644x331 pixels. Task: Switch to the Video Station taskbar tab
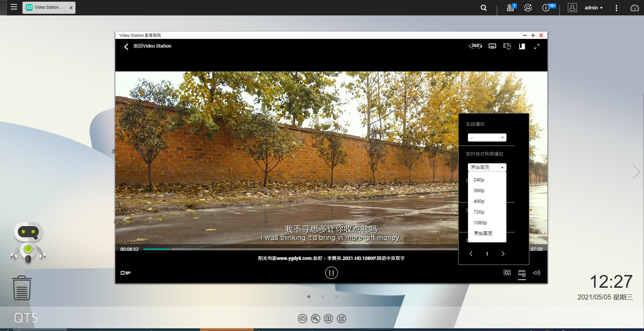click(x=49, y=7)
